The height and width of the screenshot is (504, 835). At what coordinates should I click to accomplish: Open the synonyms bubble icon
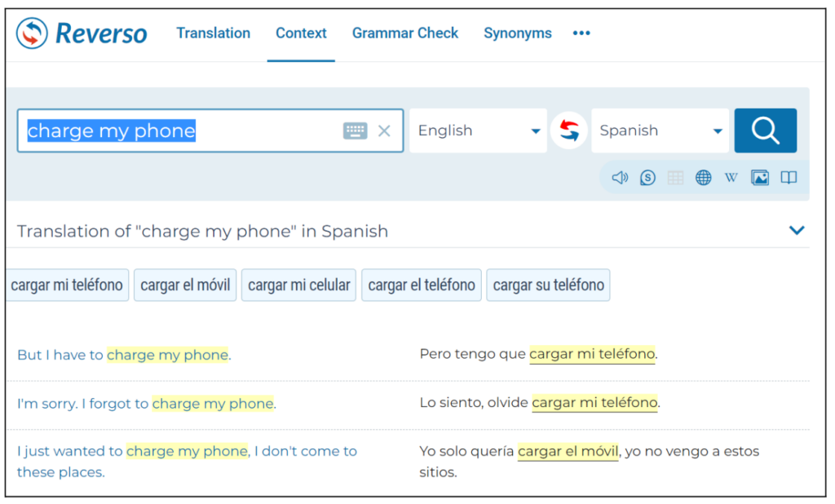pyautogui.click(x=647, y=178)
